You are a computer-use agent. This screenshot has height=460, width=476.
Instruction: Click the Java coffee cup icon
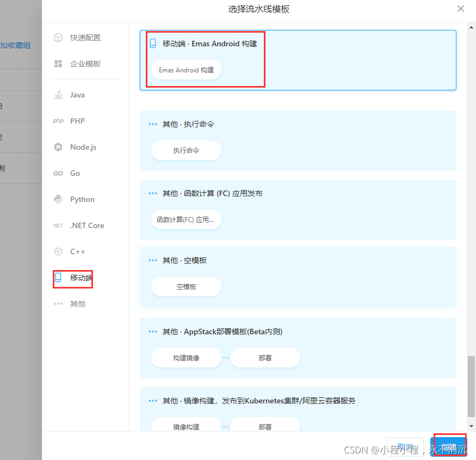[x=58, y=95]
